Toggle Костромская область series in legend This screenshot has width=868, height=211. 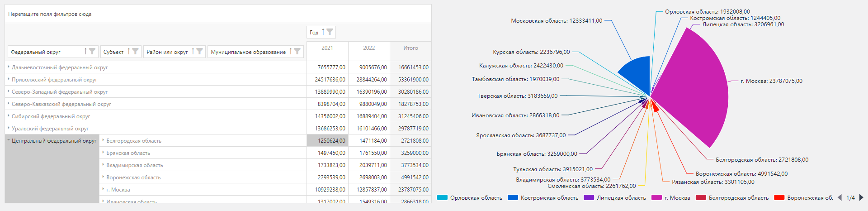click(x=543, y=198)
